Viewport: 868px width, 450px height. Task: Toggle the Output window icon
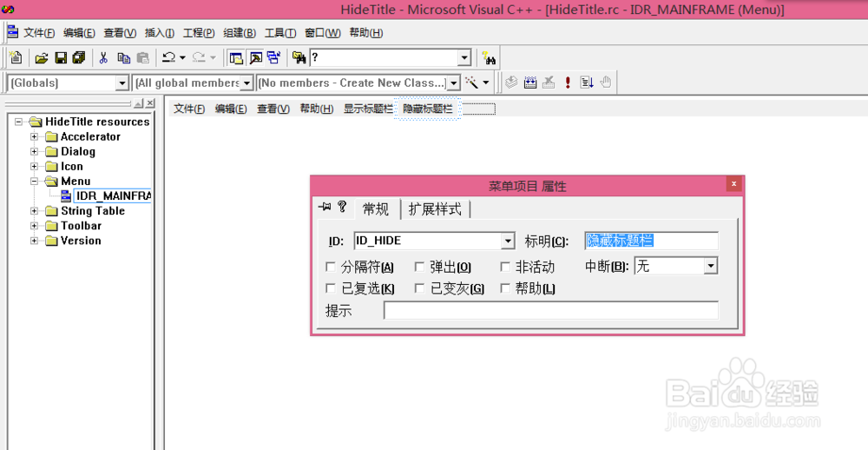tap(255, 57)
